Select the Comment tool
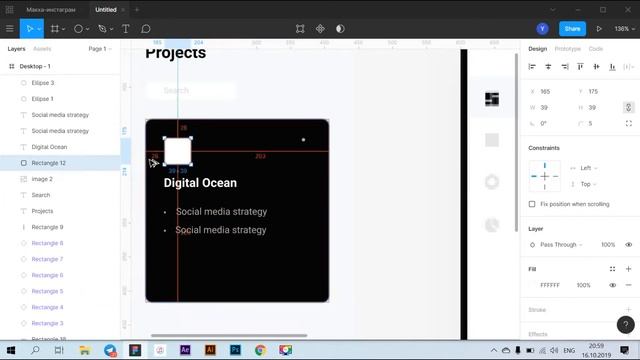Screen dimensions: 640x360 point(146,29)
